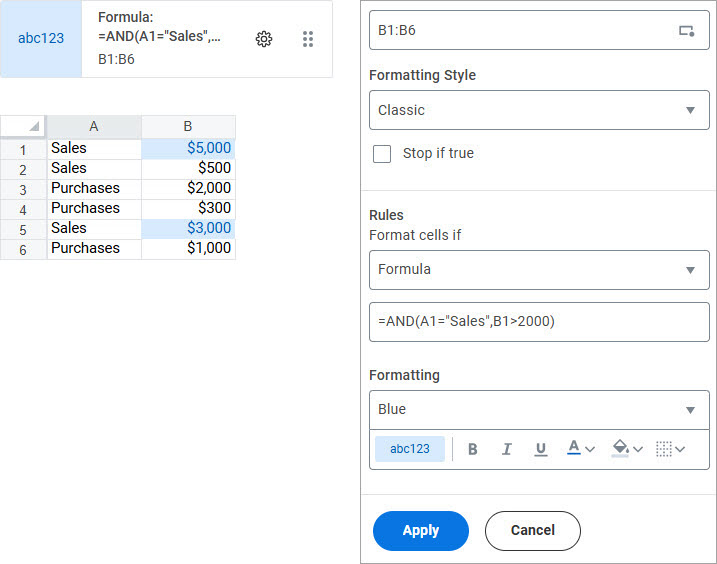This screenshot has width=717, height=564.
Task: Select row 1 header
Action: coord(23,150)
